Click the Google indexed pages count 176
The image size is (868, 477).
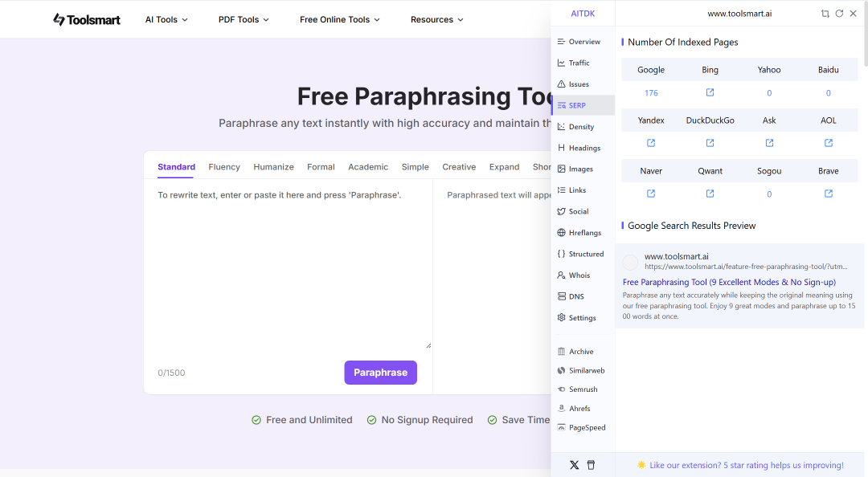651,93
